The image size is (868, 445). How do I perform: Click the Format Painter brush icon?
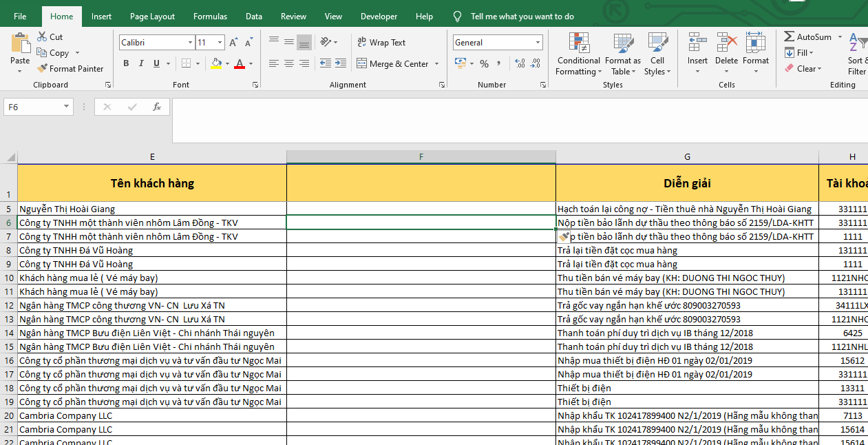coord(42,69)
